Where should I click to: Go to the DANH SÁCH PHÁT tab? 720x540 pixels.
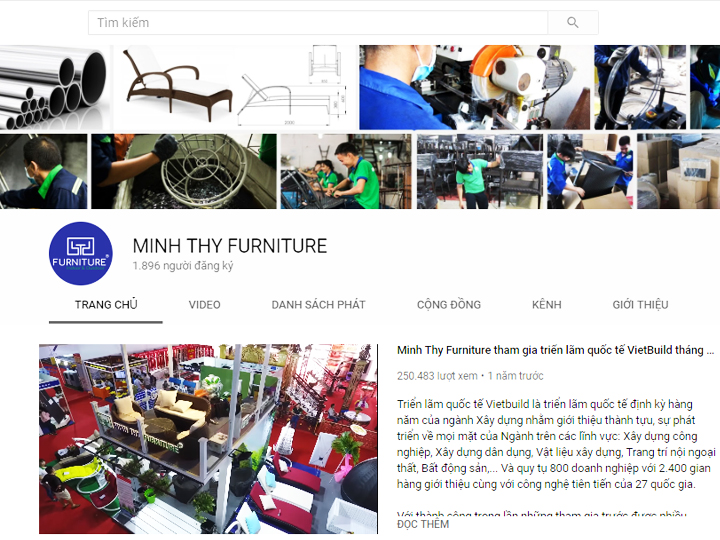coord(318,305)
